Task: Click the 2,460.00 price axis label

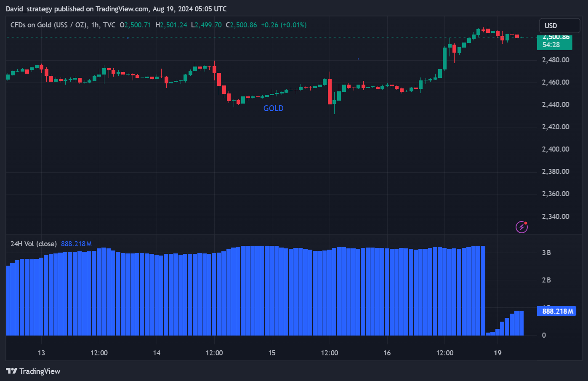Action: (x=556, y=83)
